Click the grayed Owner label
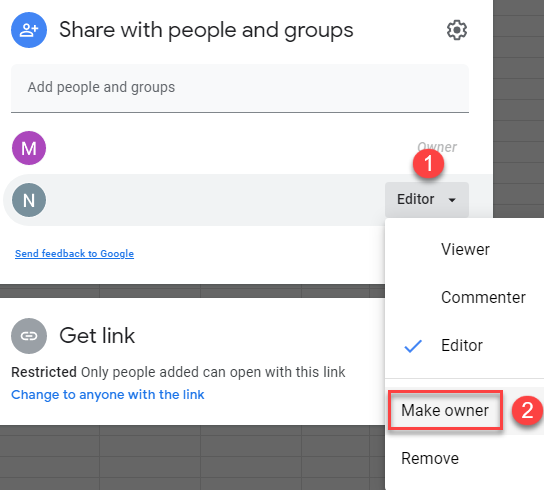The height and width of the screenshot is (490, 544). point(437,147)
